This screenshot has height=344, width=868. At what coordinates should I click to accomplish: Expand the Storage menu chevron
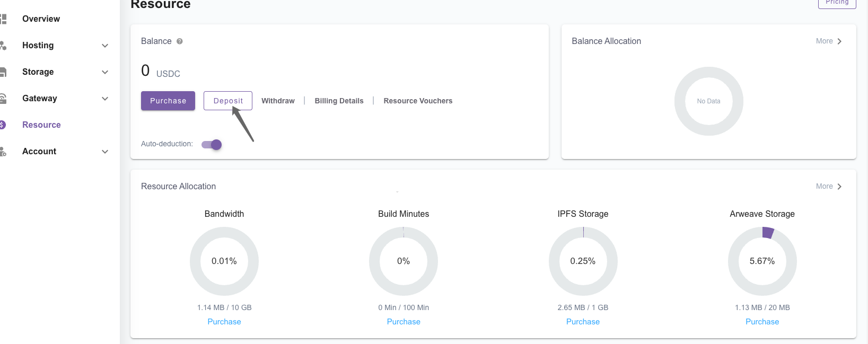point(105,72)
